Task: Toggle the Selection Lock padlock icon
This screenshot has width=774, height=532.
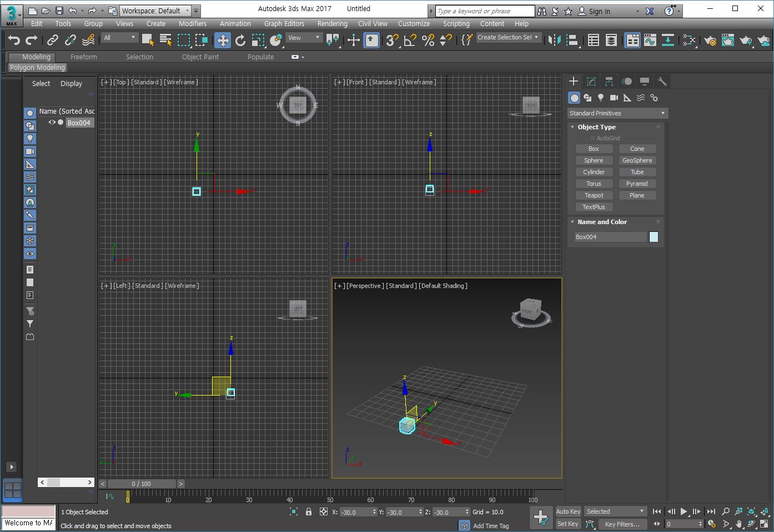Action: 309,511
